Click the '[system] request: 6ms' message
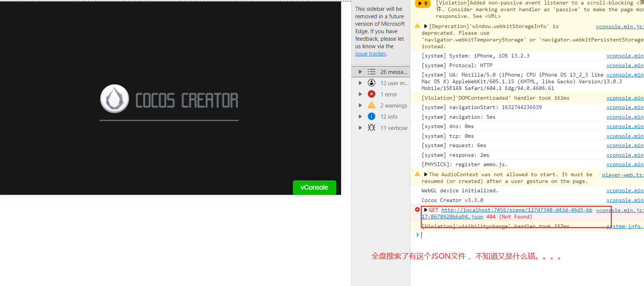Viewport: 644px width, 286px height. (454, 145)
